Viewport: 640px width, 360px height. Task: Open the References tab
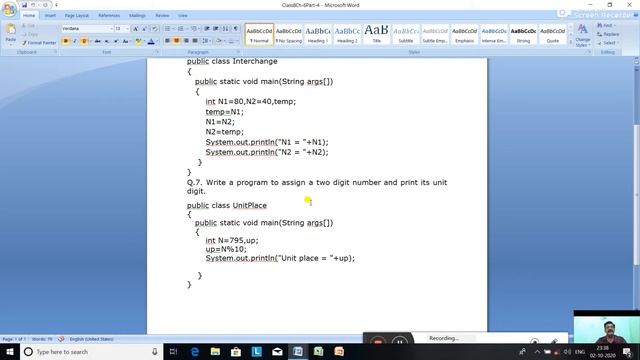tap(109, 16)
